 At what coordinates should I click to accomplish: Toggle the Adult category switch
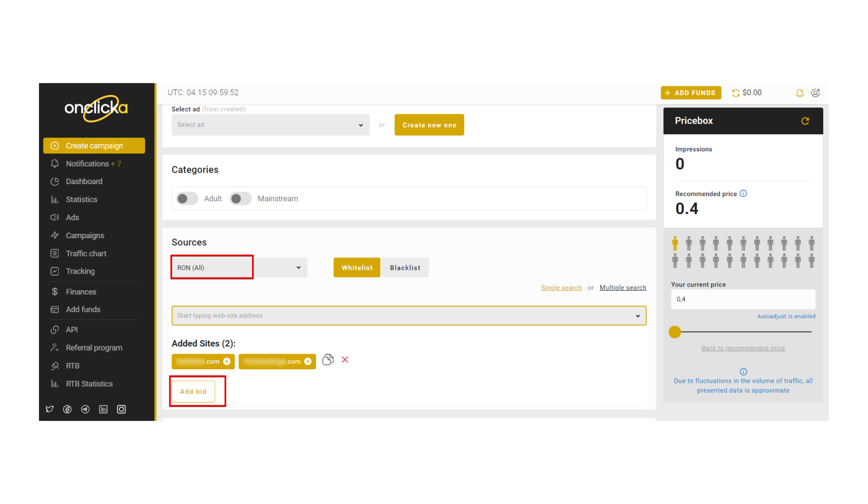point(187,199)
